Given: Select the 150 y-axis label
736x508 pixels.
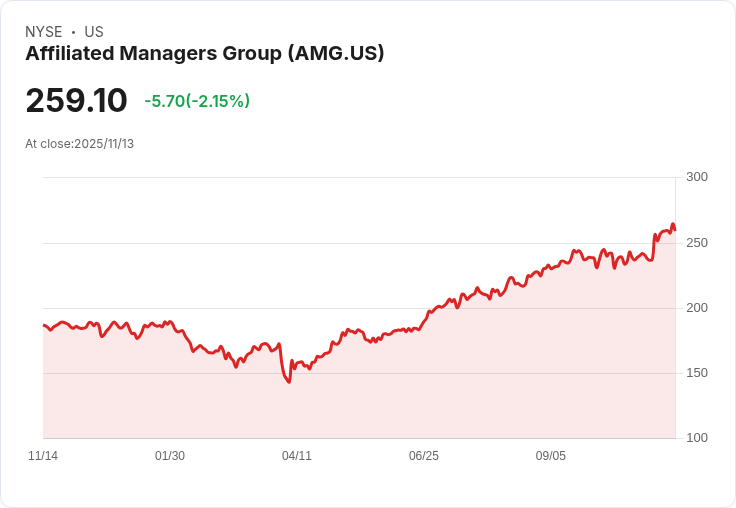Looking at the screenshot, I should [x=697, y=373].
